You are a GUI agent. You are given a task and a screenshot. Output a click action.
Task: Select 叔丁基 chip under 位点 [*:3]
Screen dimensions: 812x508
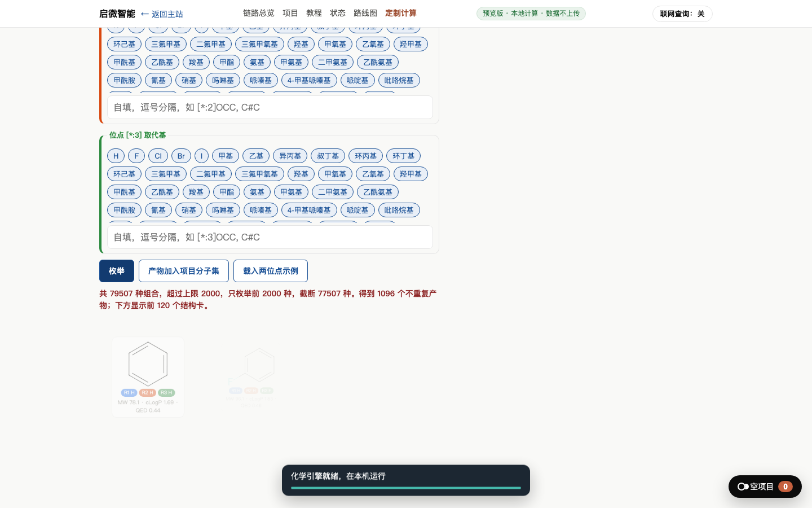pyautogui.click(x=328, y=156)
